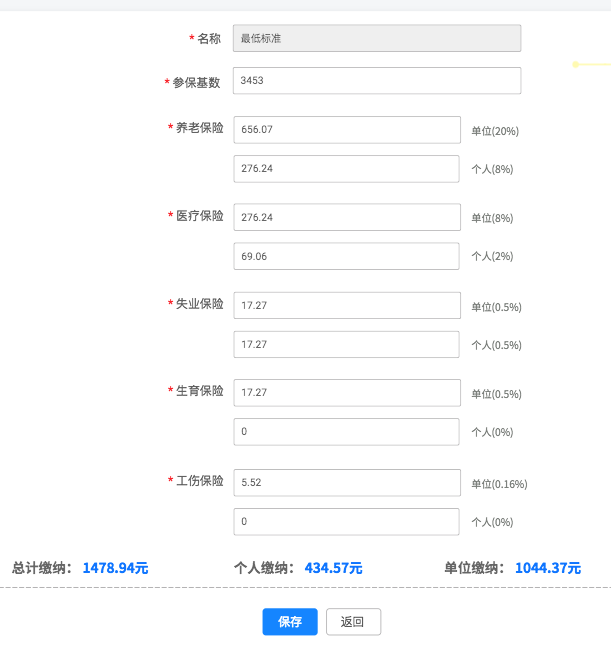
Task: Click the 工伤保险 field label
Action: click(x=200, y=481)
